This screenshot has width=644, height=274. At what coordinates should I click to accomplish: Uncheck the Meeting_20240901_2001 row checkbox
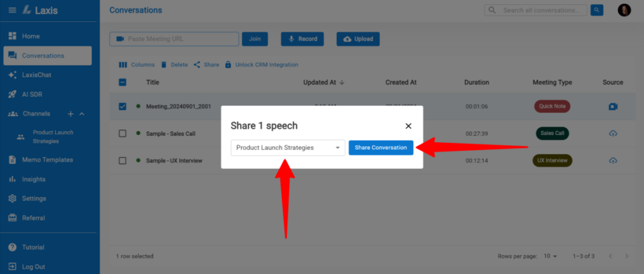click(123, 106)
